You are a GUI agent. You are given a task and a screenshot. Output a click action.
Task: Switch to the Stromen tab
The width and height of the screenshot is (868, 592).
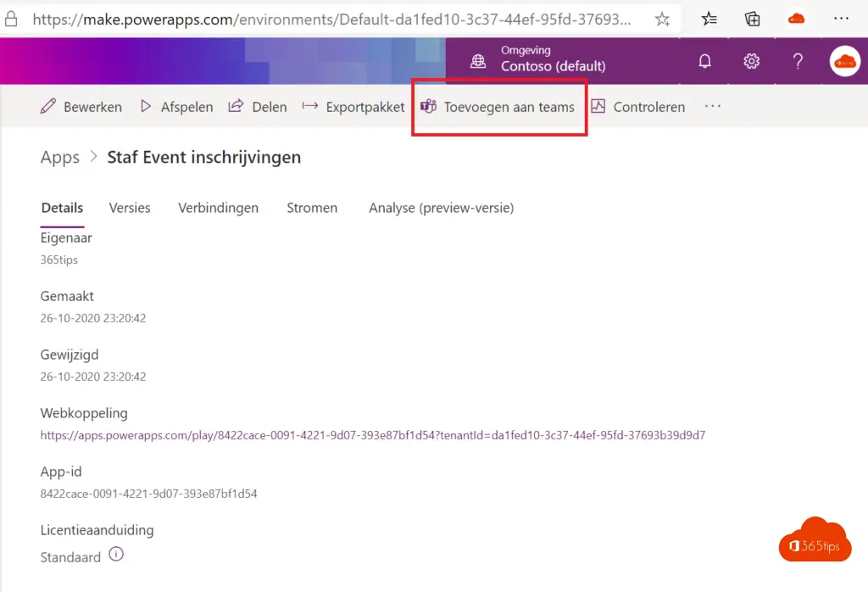coord(312,208)
